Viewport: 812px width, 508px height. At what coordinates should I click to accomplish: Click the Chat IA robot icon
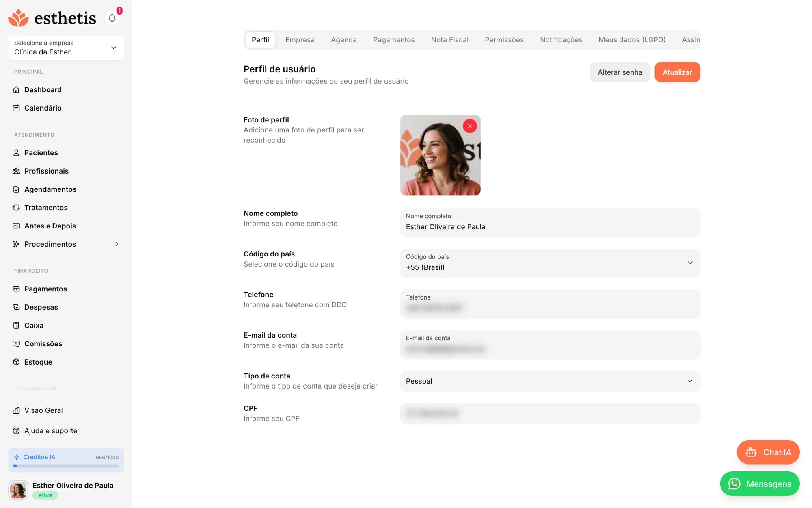(x=751, y=452)
